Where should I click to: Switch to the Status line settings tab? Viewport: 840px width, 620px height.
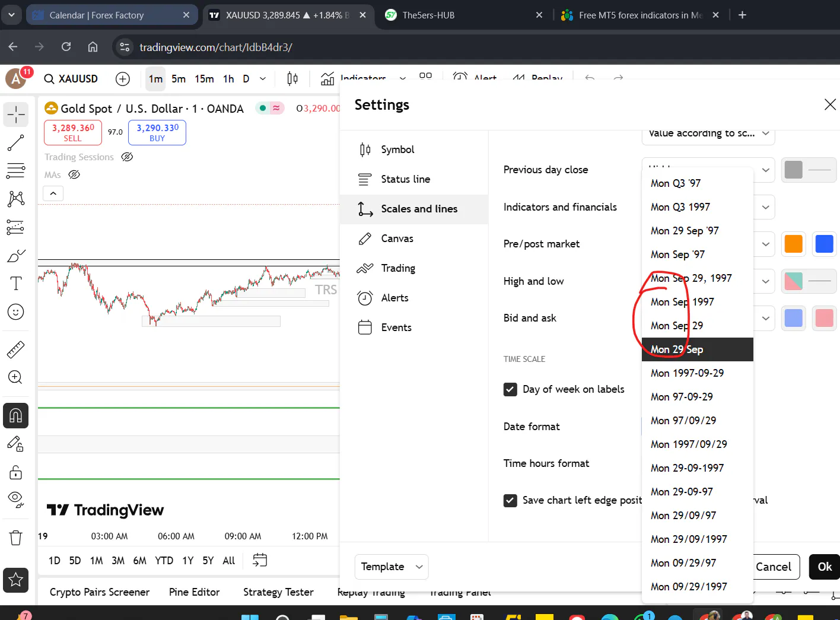pyautogui.click(x=414, y=179)
